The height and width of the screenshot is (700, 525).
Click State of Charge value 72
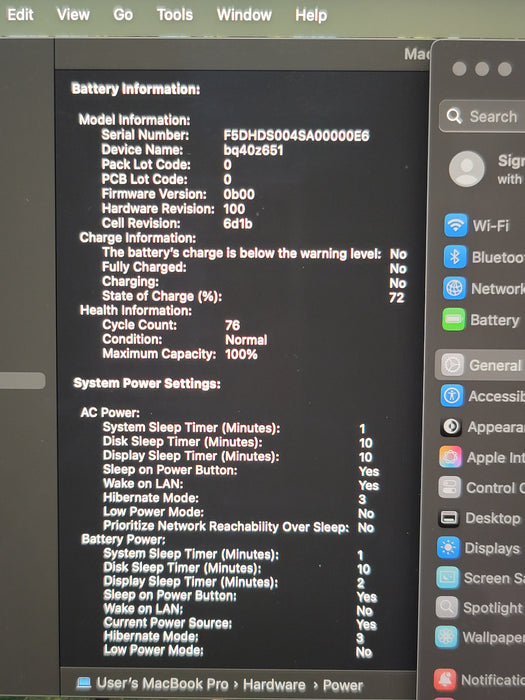pos(396,297)
